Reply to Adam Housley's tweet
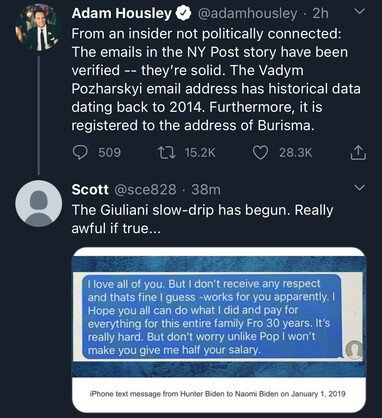This screenshot has width=382, height=418. tap(80, 153)
